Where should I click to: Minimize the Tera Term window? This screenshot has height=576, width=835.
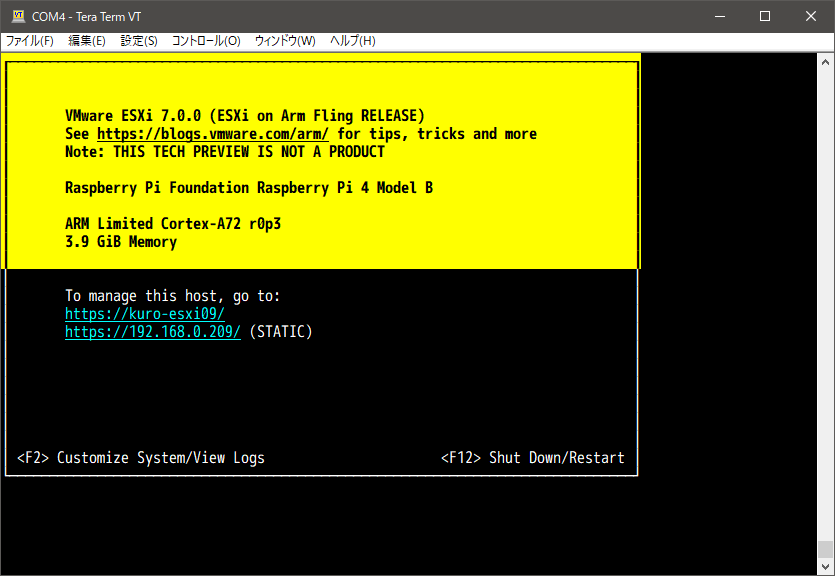[719, 16]
